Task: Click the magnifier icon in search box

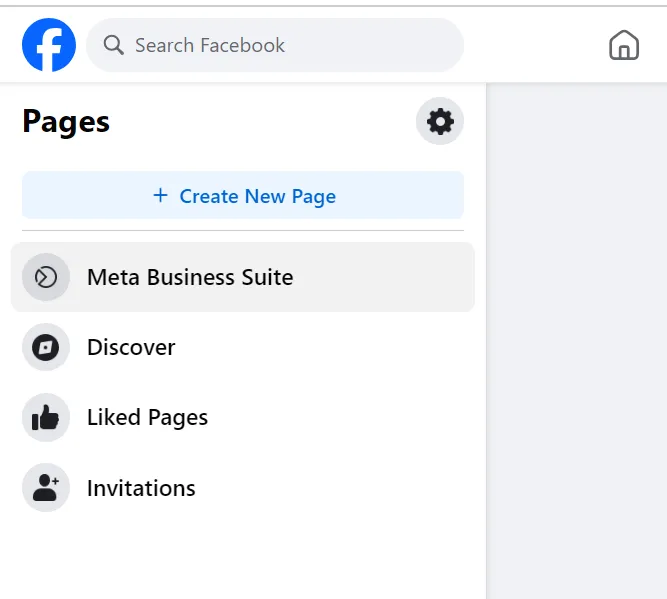Action: coord(114,45)
